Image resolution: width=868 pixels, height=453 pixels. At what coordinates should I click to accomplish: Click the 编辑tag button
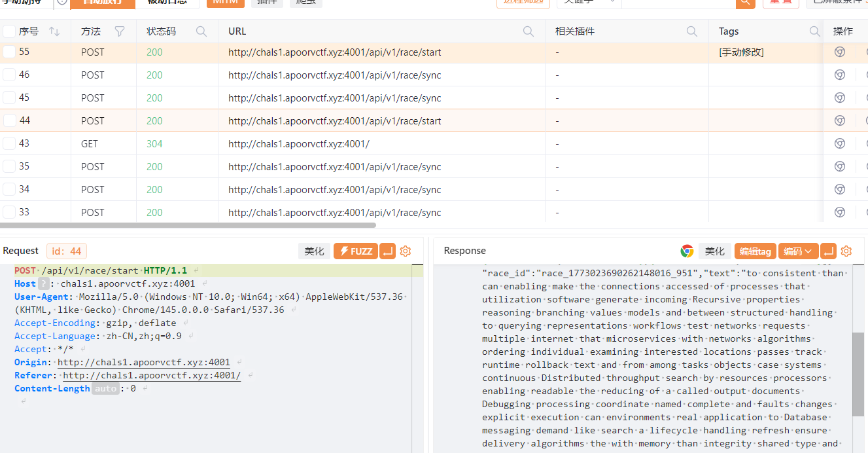coord(755,251)
